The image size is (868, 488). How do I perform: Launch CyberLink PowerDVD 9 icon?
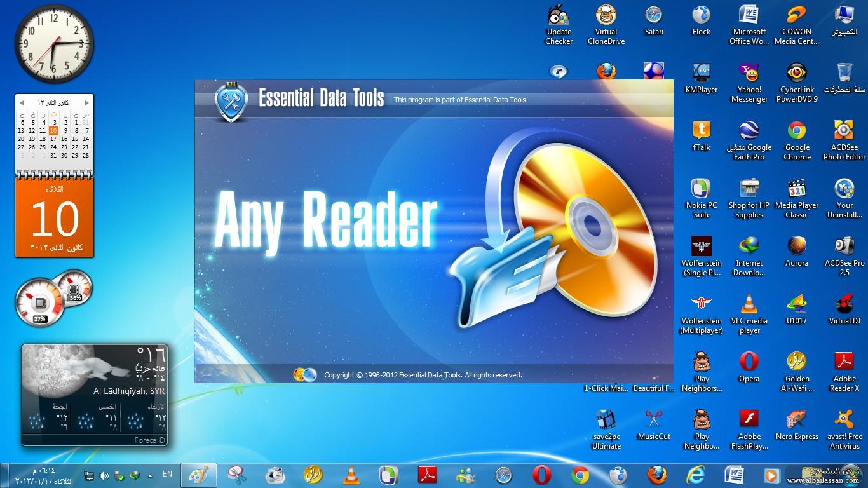(x=797, y=83)
